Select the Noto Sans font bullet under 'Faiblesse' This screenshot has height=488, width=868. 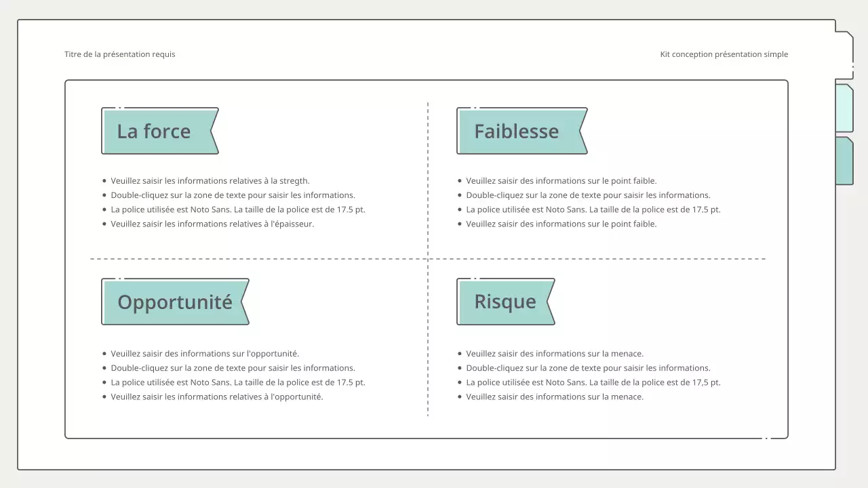[x=592, y=209]
